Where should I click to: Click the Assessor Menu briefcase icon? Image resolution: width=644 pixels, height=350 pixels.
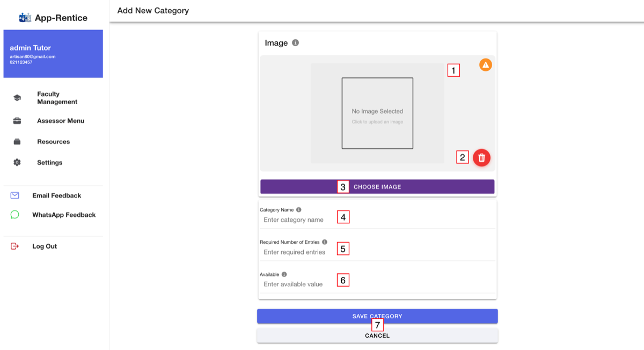[17, 121]
